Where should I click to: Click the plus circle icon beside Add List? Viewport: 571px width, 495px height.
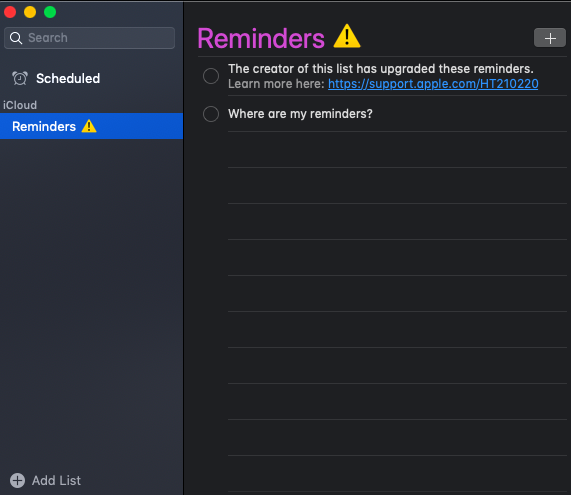(17, 480)
